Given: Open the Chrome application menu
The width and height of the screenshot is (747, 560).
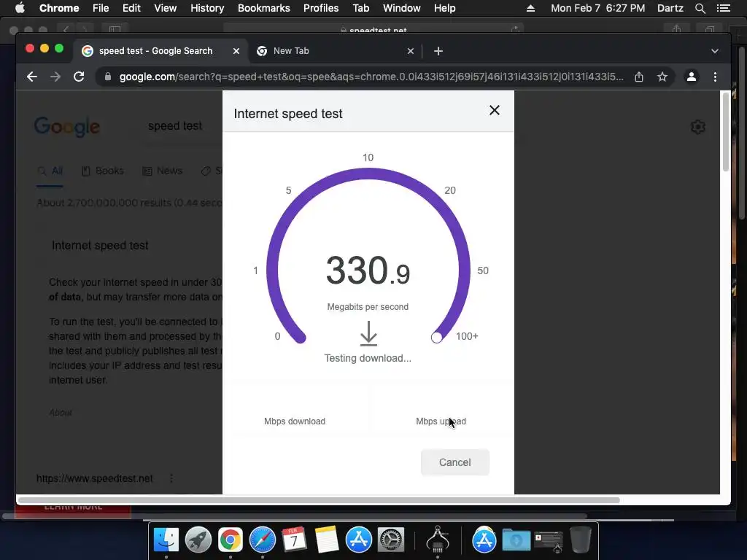Looking at the screenshot, I should point(59,8).
